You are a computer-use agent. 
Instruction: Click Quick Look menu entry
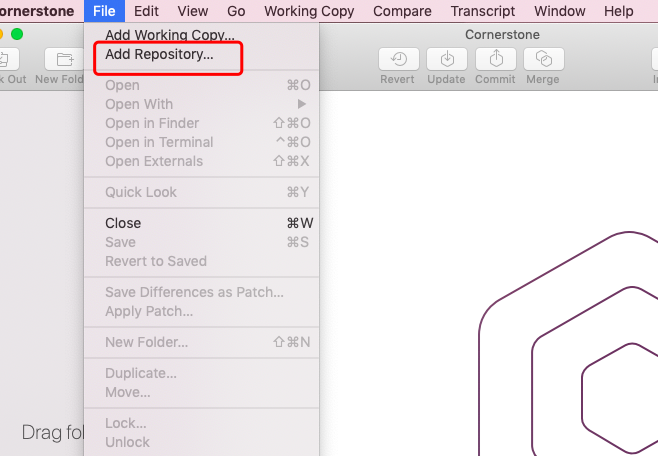(201, 192)
